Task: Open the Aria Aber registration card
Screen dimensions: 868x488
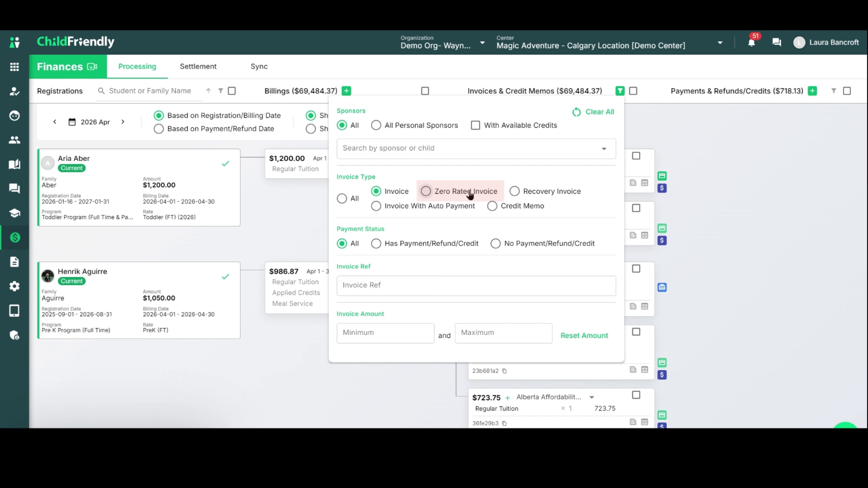Action: [x=139, y=188]
